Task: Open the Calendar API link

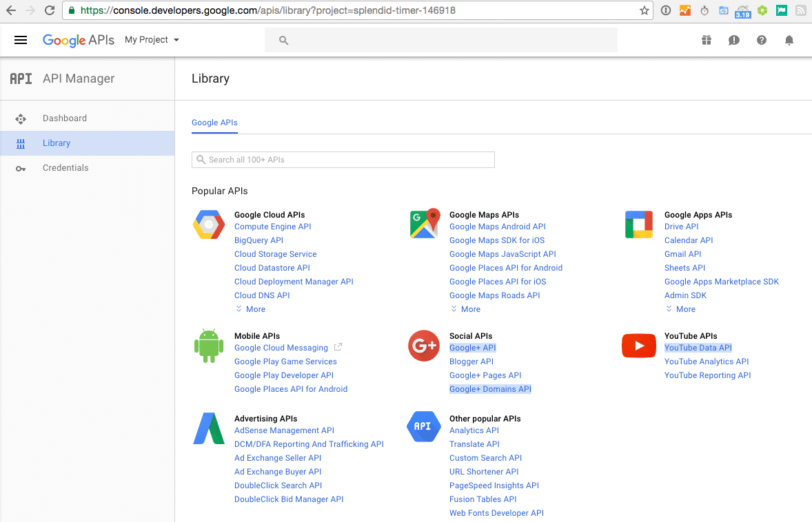Action: tap(688, 240)
